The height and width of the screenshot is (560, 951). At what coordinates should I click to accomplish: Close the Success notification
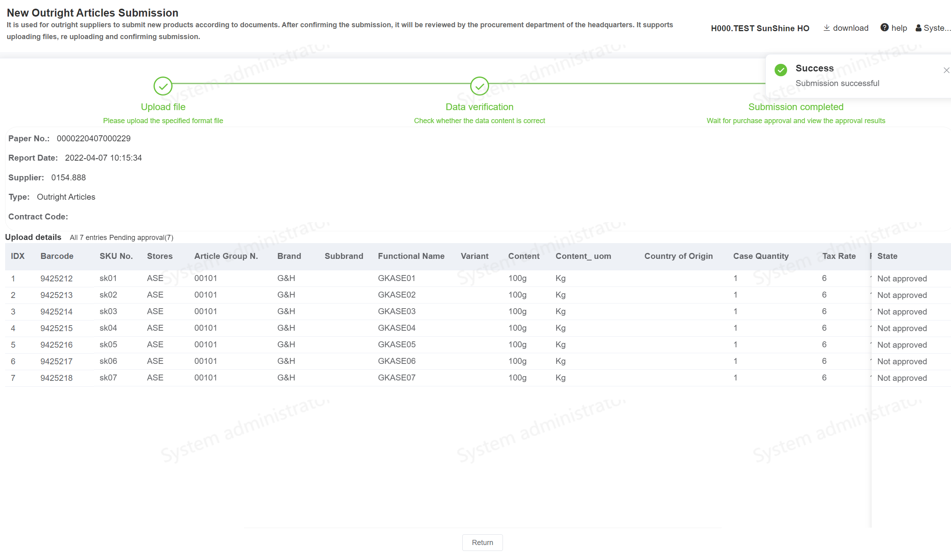coord(946,70)
